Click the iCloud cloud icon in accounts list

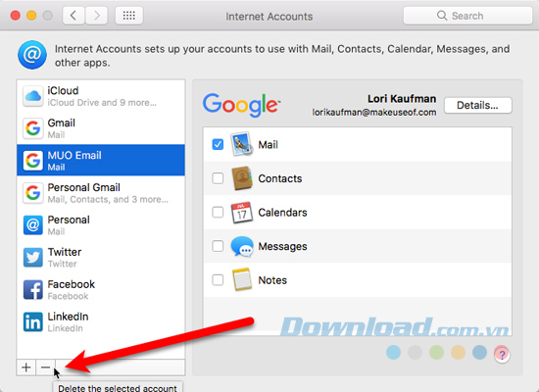33,96
